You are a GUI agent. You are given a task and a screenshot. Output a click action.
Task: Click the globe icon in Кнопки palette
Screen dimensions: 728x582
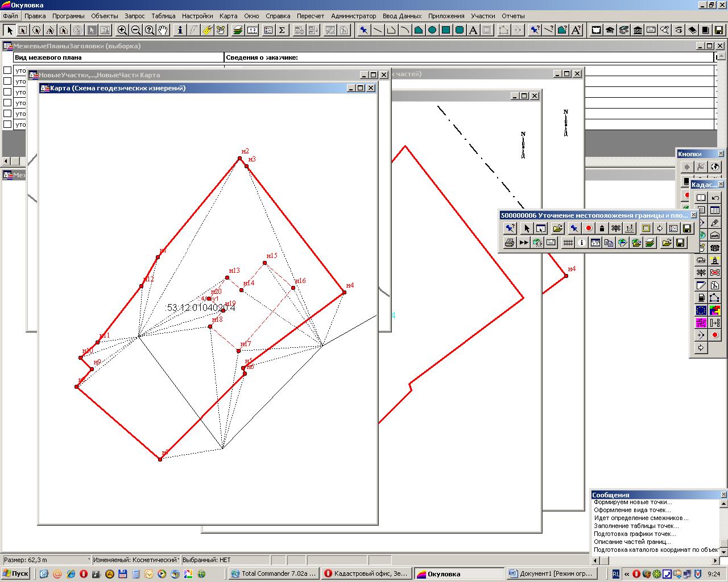[x=715, y=167]
